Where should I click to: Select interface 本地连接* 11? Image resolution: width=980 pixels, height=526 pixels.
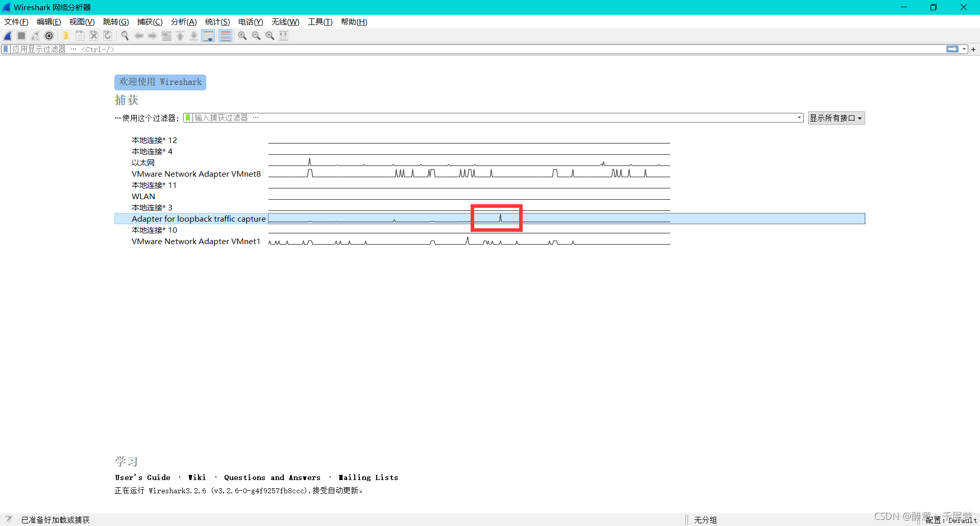pyautogui.click(x=154, y=185)
